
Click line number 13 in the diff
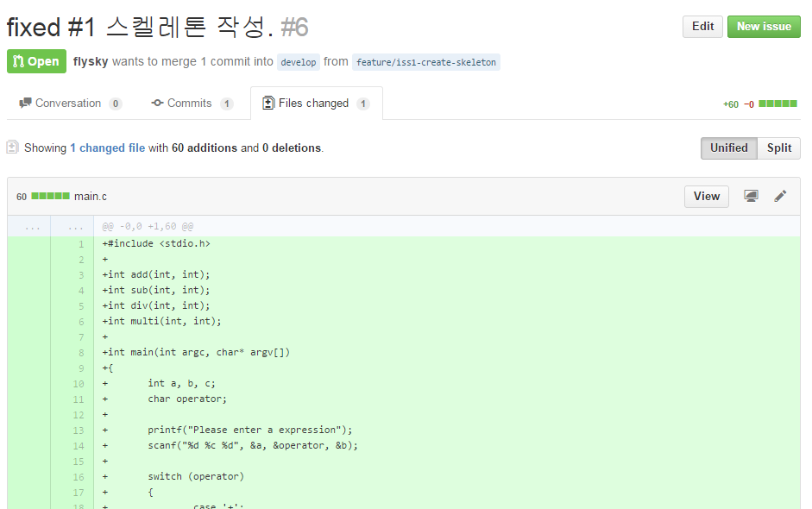coord(79,430)
